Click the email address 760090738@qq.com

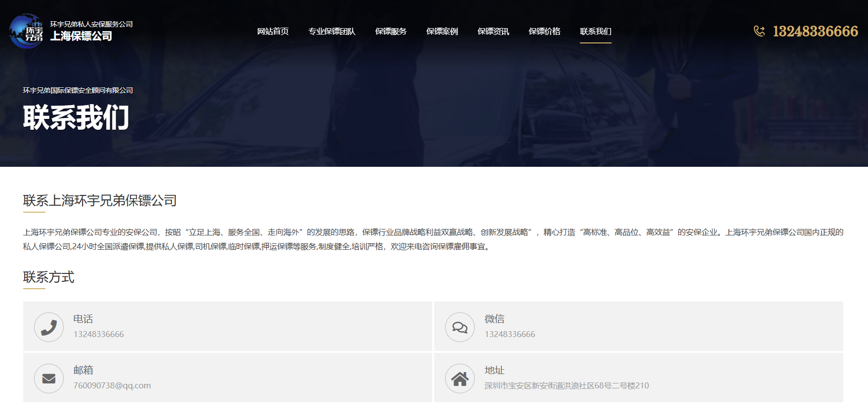112,385
